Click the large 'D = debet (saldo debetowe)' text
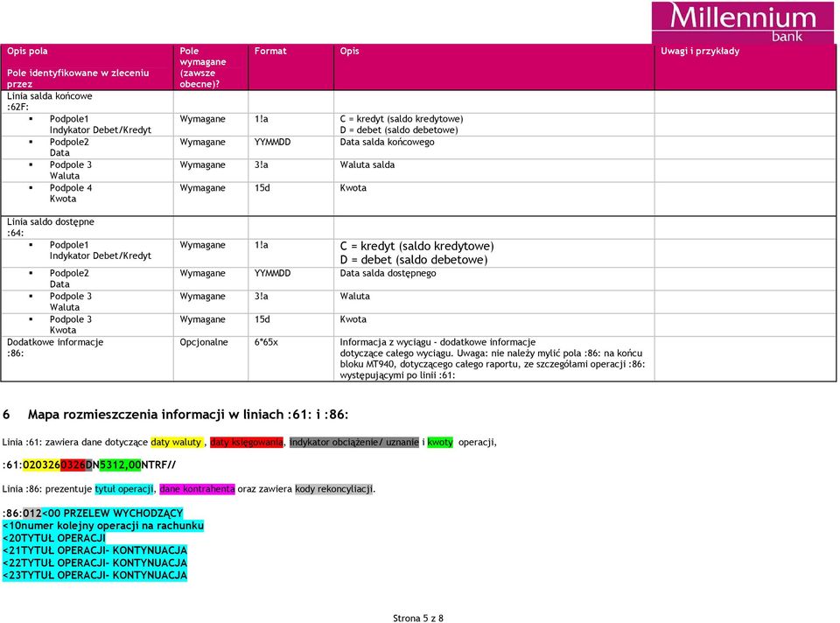The height and width of the screenshot is (623, 840). (x=414, y=260)
